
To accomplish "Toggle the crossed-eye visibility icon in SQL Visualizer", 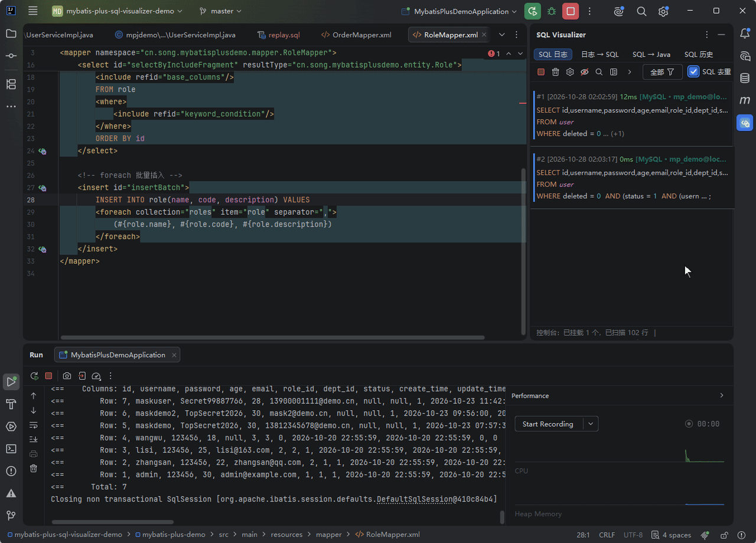I will tap(585, 72).
